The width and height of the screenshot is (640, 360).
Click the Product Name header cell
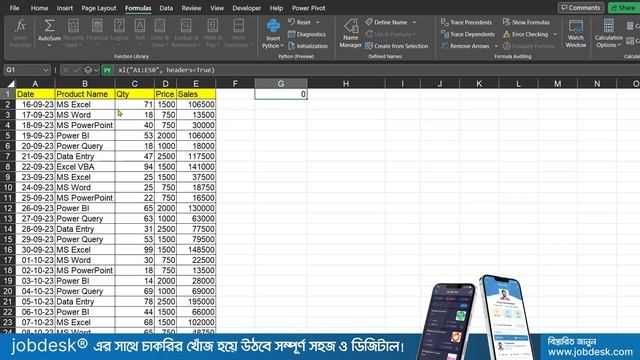85,94
